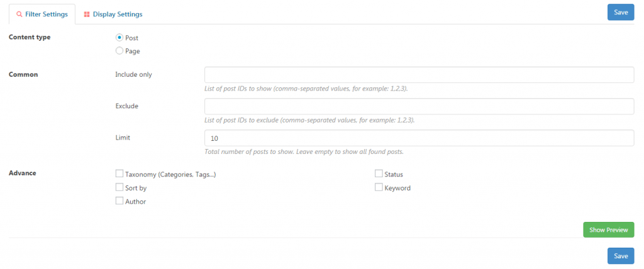Click the Limit field showing 10

419,138
